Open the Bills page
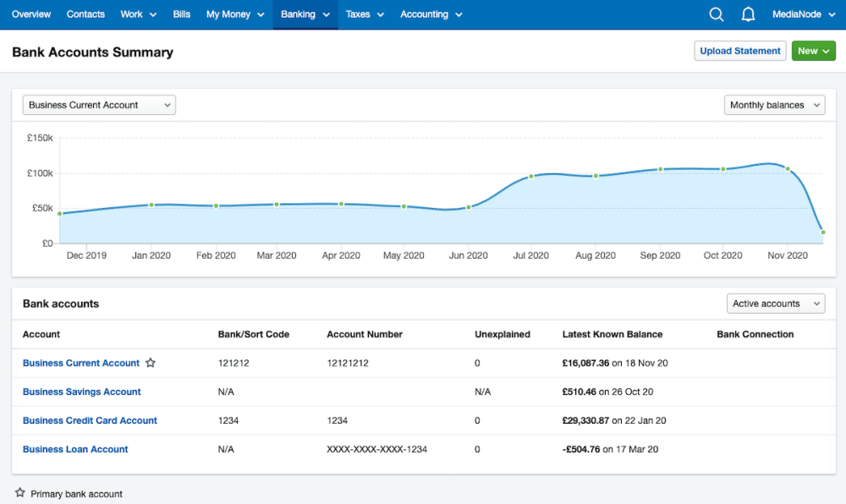 pyautogui.click(x=181, y=14)
